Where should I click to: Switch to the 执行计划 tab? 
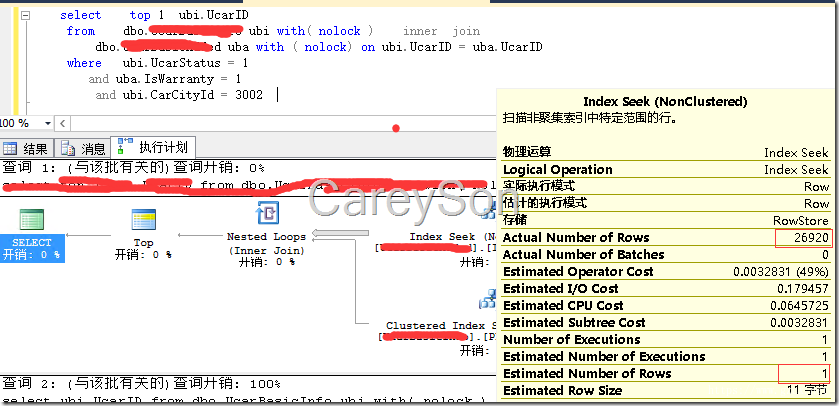(152, 147)
